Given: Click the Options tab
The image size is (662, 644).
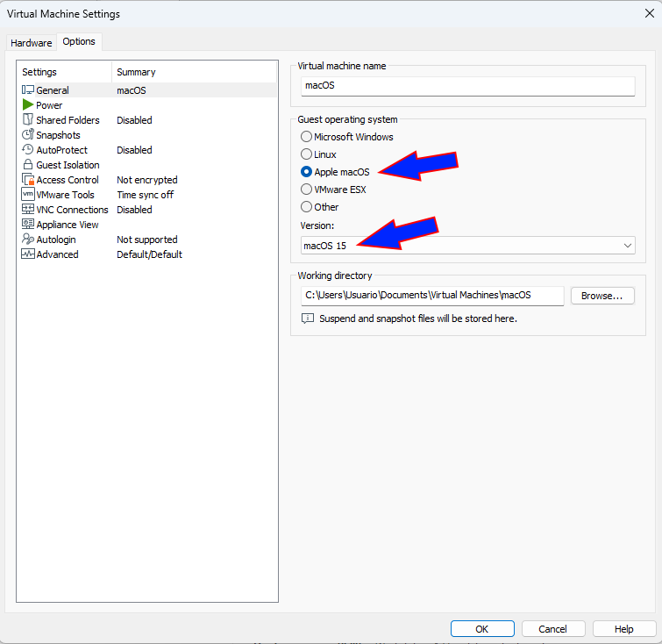Looking at the screenshot, I should tap(79, 42).
